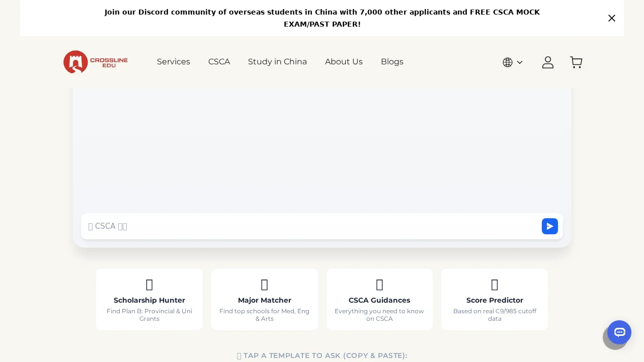Open the Services menu
The image size is (644, 362).
(174, 62)
